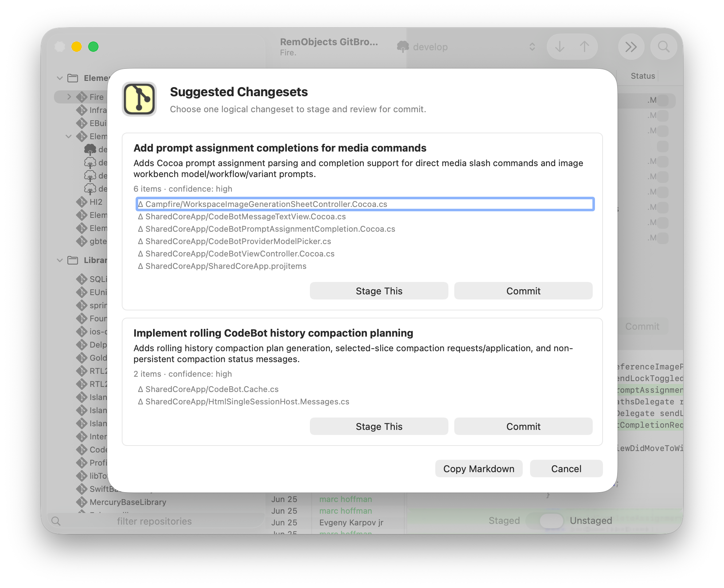Click the HI2 repository icon
724x588 pixels.
pyautogui.click(x=82, y=202)
